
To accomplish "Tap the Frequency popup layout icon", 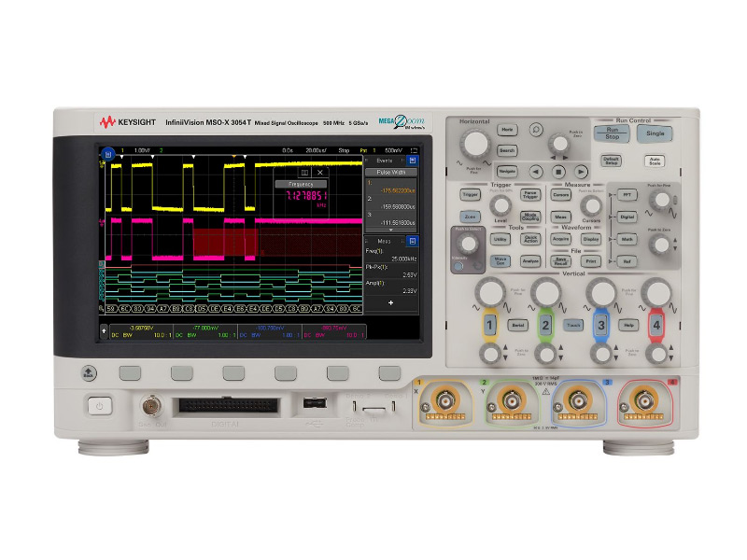I will 305,173.
